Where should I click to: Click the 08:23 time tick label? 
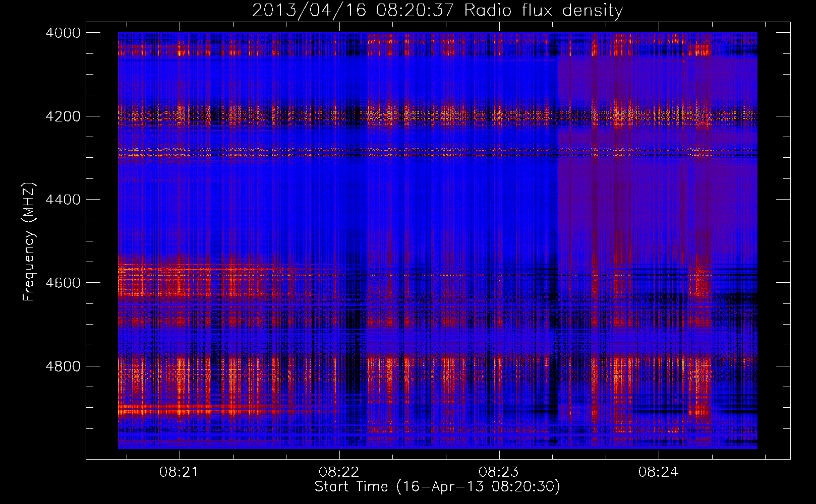coord(499,472)
